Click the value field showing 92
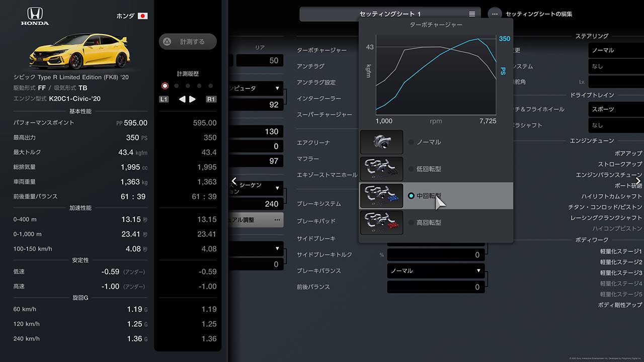 pos(256,105)
